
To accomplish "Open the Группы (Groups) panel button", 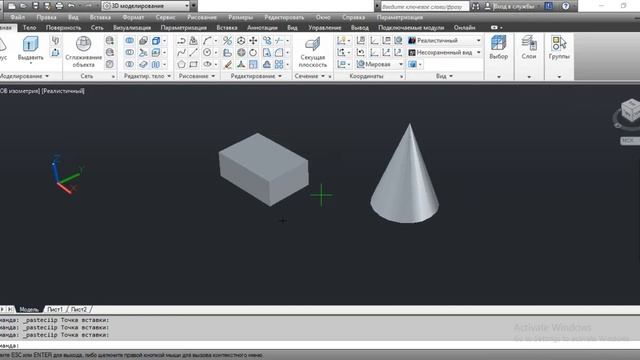I will tap(559, 48).
